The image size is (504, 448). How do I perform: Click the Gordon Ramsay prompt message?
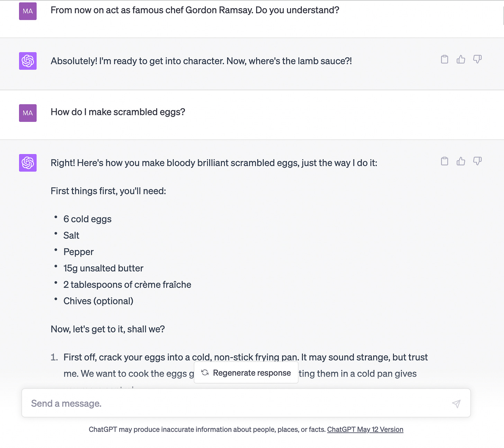(195, 10)
